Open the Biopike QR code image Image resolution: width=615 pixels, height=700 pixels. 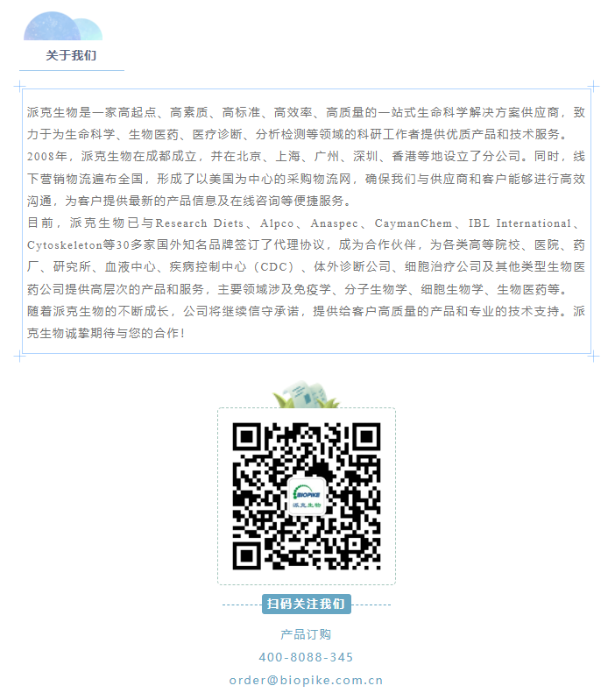(x=306, y=496)
